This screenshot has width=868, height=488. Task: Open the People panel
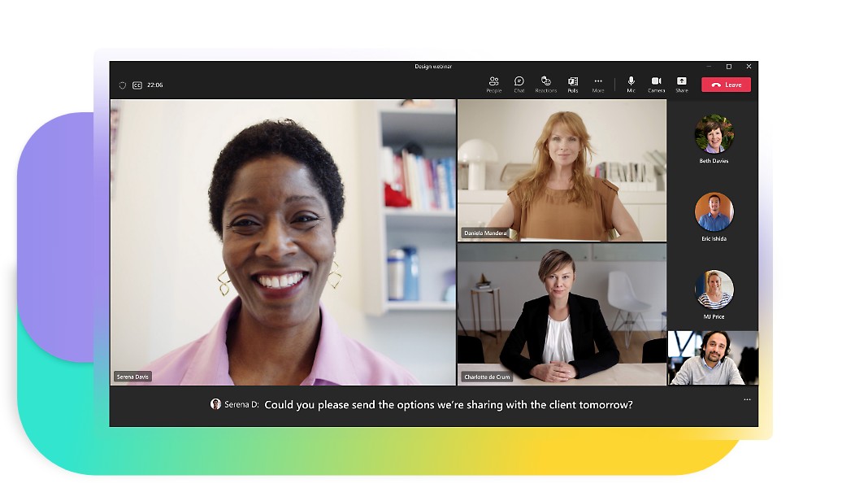[x=493, y=84]
